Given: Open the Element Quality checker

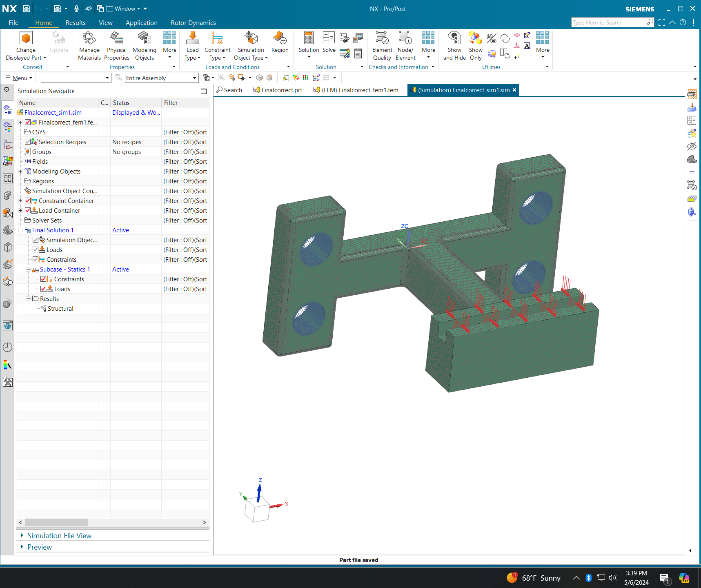Looking at the screenshot, I should click(x=381, y=45).
